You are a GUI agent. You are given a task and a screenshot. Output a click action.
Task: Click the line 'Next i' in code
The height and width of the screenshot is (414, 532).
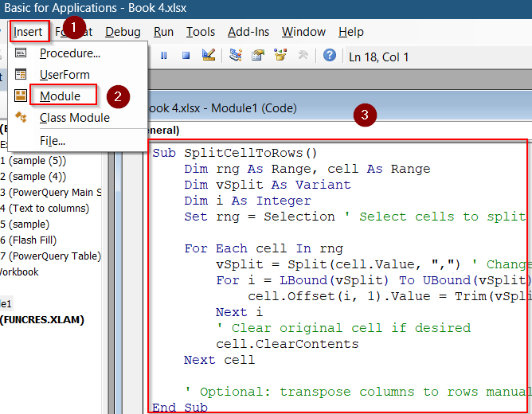coord(239,312)
